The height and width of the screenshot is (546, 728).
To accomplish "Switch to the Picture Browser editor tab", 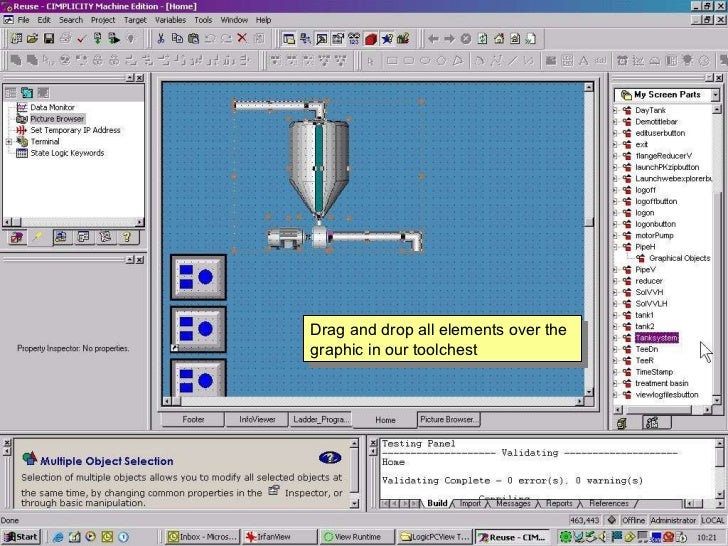I will pos(448,419).
